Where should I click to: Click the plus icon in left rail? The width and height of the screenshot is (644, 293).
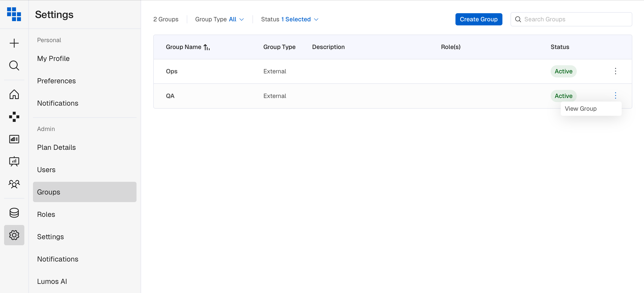14,43
